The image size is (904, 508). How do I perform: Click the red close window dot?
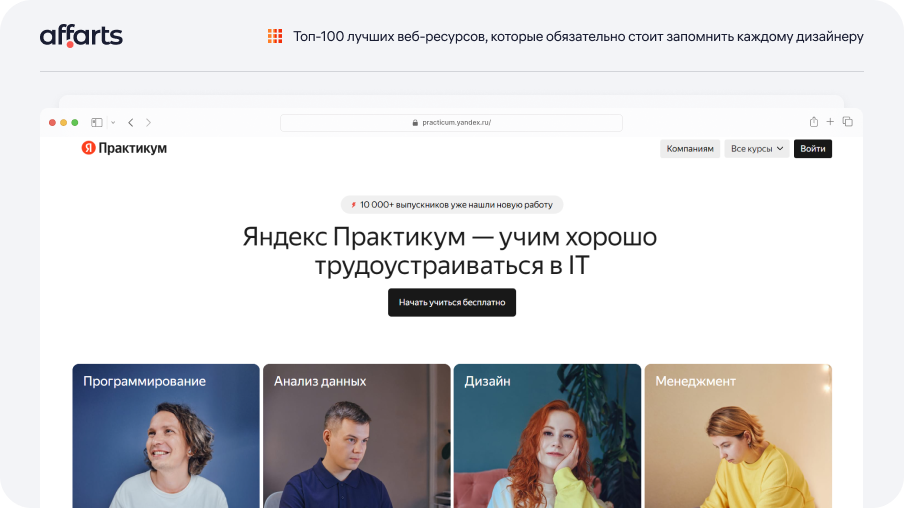52,122
